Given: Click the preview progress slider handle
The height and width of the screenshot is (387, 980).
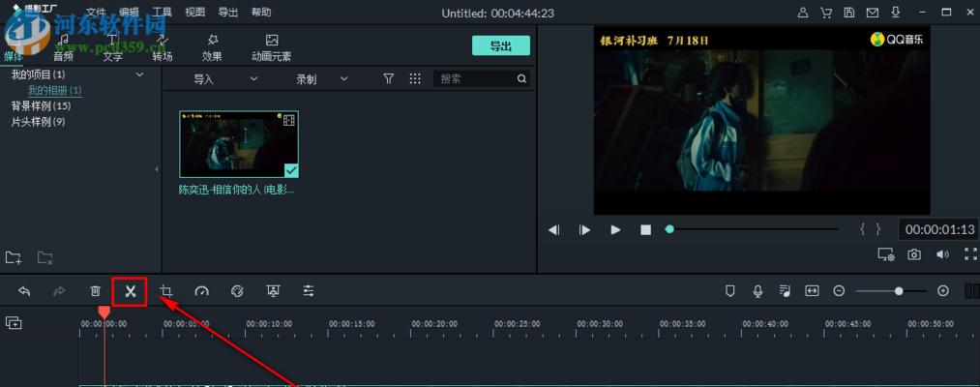Looking at the screenshot, I should 669,229.
